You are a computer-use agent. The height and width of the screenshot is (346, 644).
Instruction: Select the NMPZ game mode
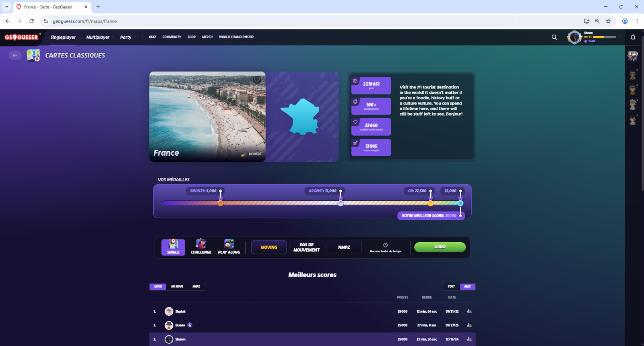[344, 247]
